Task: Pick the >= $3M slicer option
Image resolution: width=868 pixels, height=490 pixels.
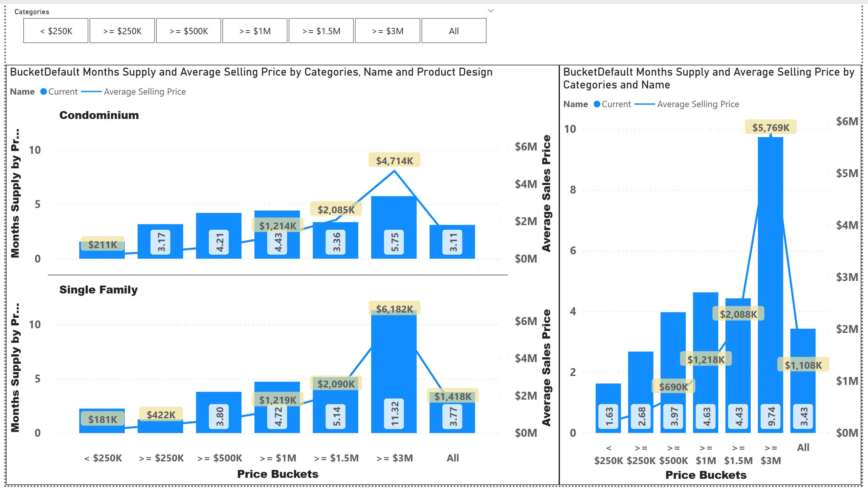Action: point(388,31)
